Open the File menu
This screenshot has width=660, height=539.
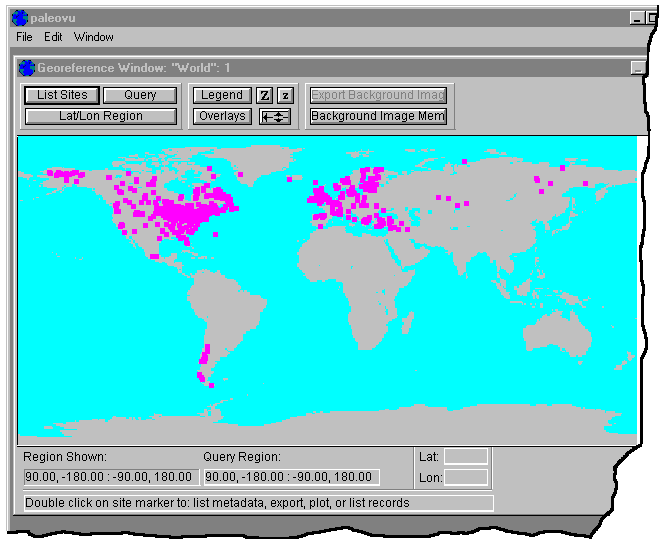[24, 37]
